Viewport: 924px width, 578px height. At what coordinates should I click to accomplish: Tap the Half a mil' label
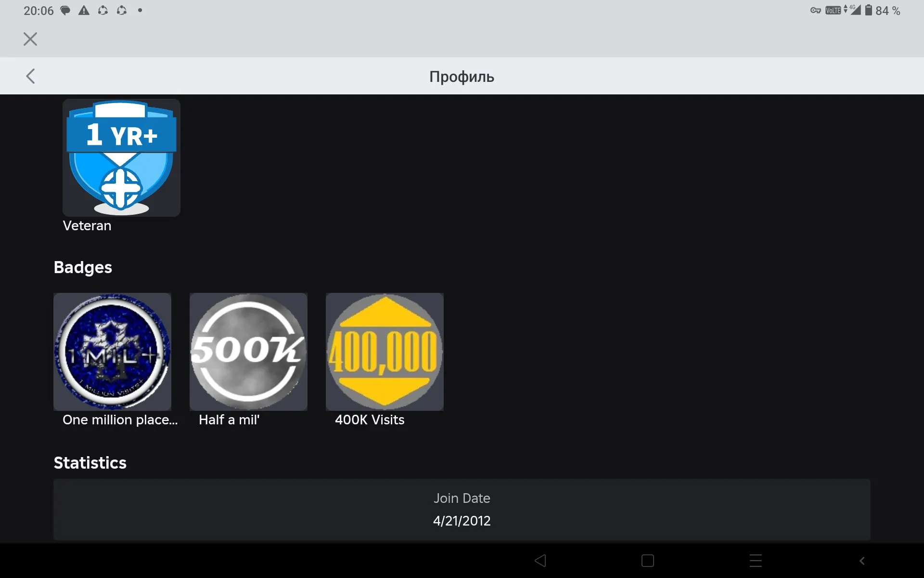click(229, 420)
